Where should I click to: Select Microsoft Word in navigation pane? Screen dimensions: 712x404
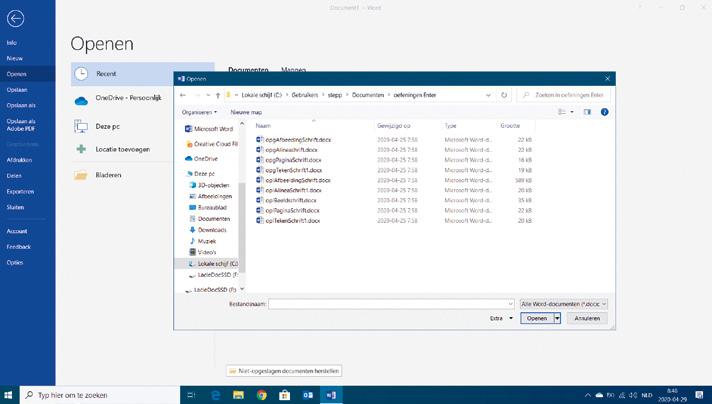[x=209, y=129]
